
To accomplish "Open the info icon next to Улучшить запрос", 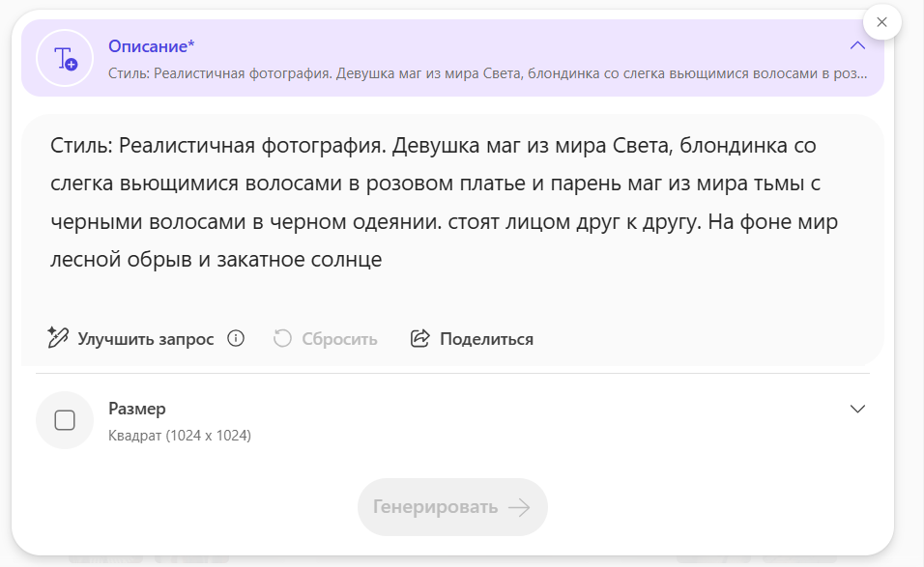I will coord(235,339).
